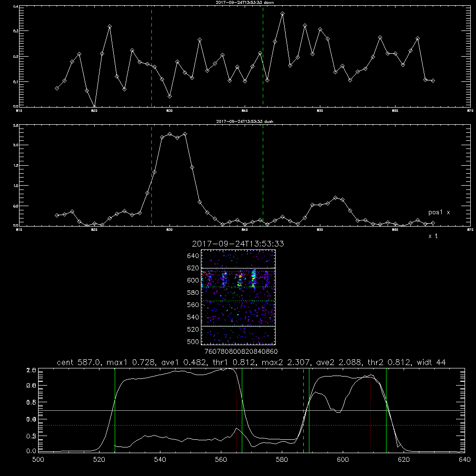Click the highest data point in dawn plot
The height and width of the screenshot is (476, 476).
(x=282, y=14)
